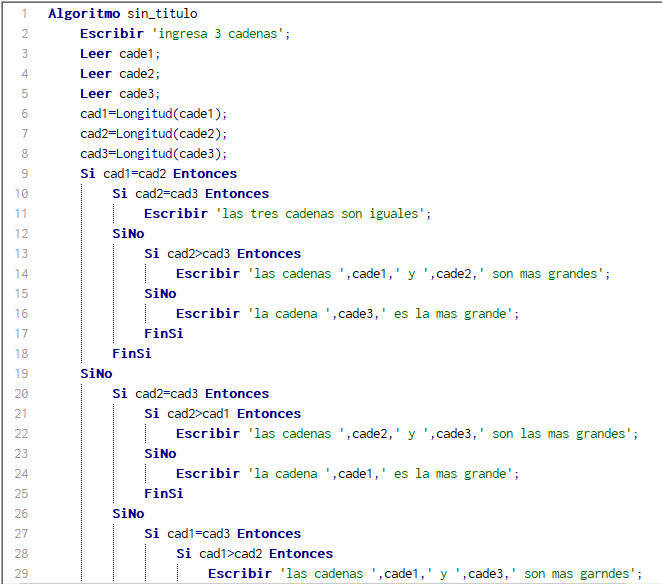
Task: Click the 'Algoritmo' keyword on line 1
Action: (84, 14)
